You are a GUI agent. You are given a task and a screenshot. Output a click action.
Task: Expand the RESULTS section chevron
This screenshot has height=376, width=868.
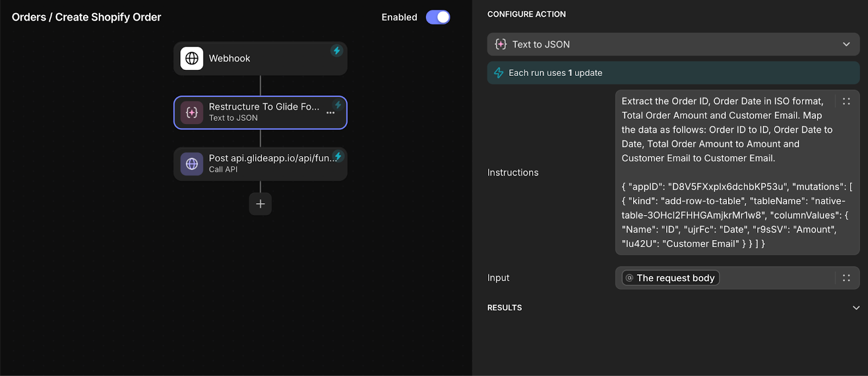856,308
